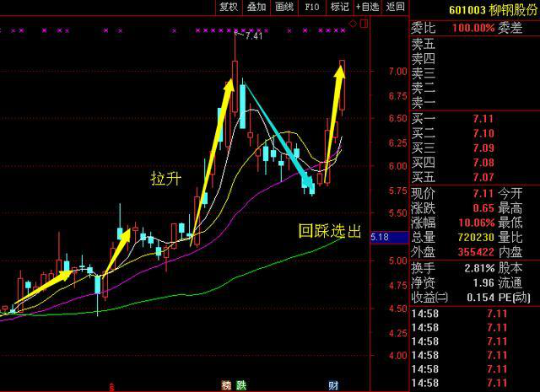The width and height of the screenshot is (540, 392).
Task: Click the green 跌 marker at chart bottom
Action: (240, 385)
